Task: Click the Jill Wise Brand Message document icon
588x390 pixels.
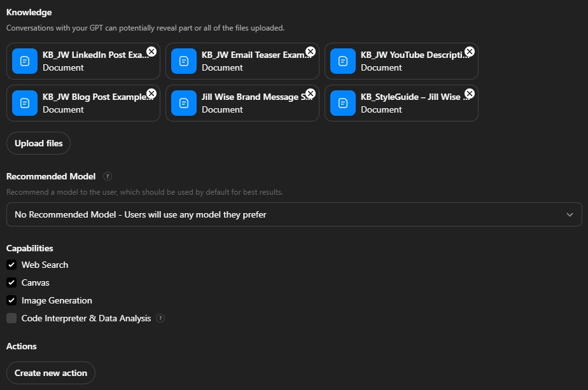Action: click(x=184, y=103)
